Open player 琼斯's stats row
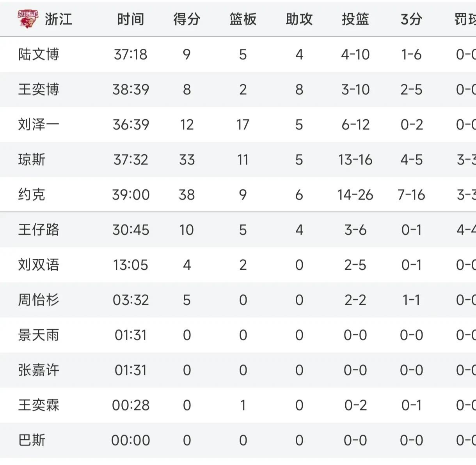Image resolution: width=476 pixels, height=465 pixels. [x=32, y=160]
